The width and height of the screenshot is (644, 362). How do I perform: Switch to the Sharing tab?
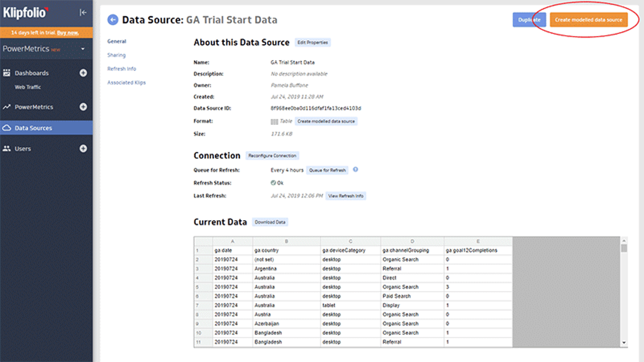(x=116, y=55)
